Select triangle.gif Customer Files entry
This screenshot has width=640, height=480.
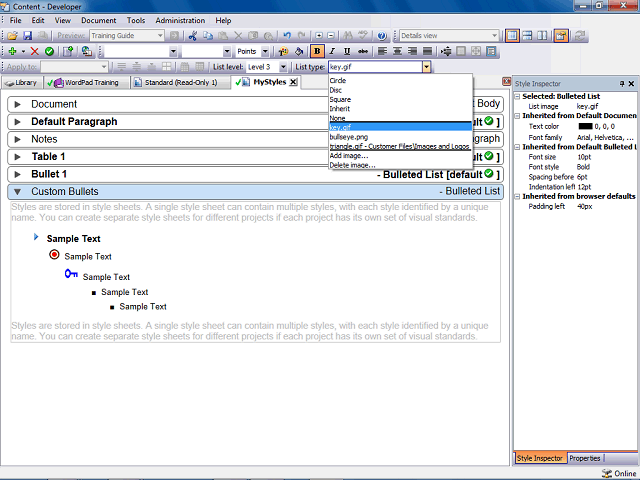400,147
